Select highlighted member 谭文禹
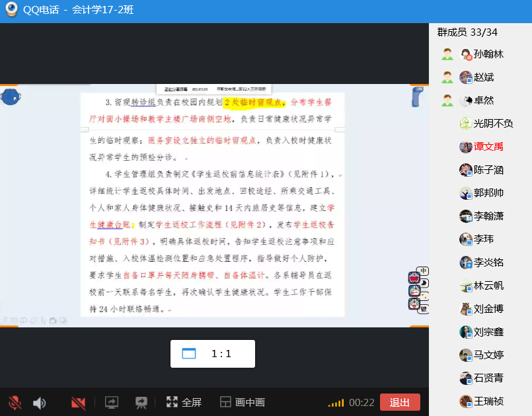The height and width of the screenshot is (416, 532). coord(488,147)
